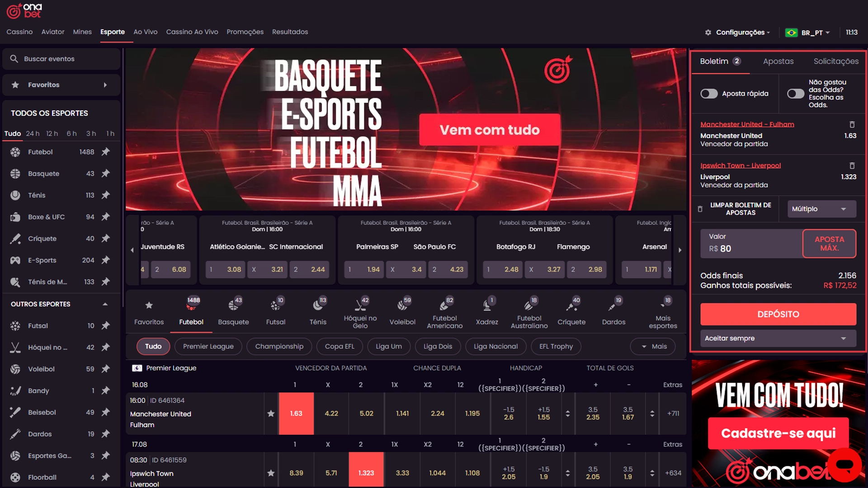Open the Manchester United - Fulham link
This screenshot has height=488, width=868.
coord(747,124)
